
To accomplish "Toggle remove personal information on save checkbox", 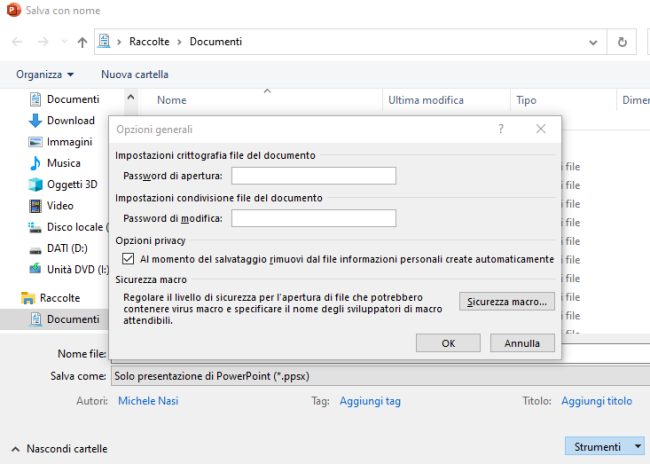I will tap(128, 259).
